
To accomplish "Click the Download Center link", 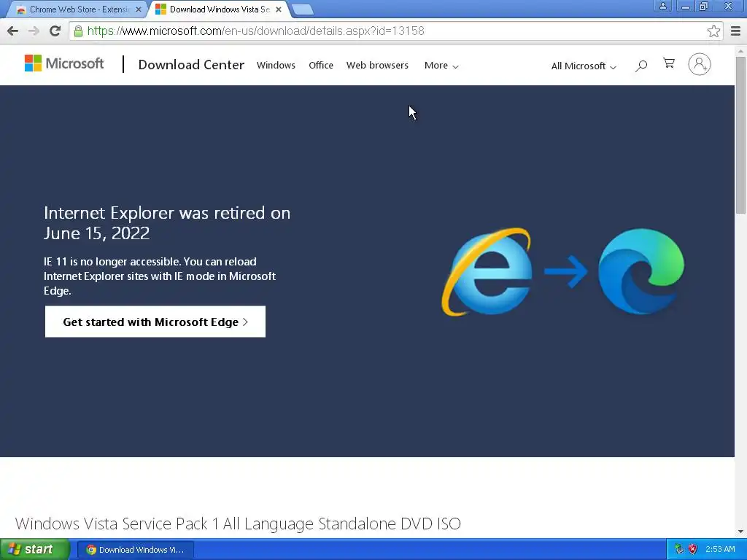I will (x=191, y=65).
